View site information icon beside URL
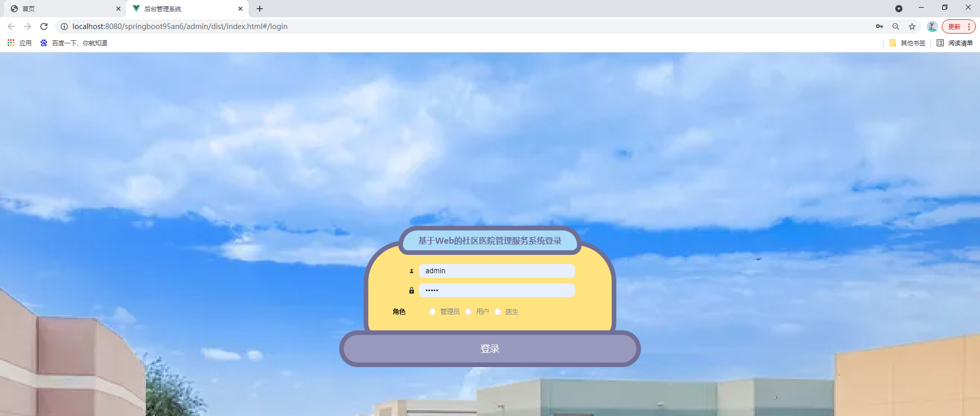 pos(64,27)
